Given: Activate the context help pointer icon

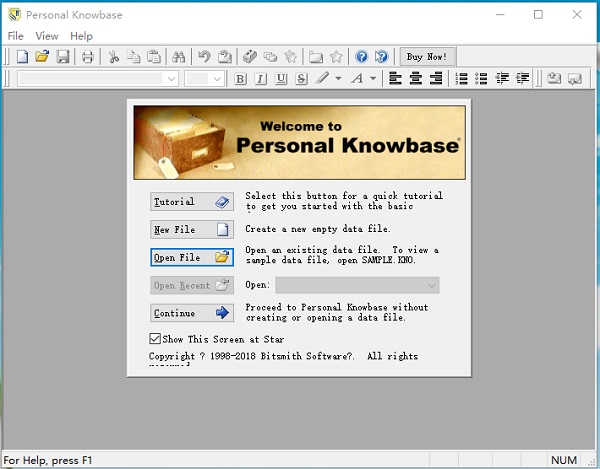Looking at the screenshot, I should 382,57.
